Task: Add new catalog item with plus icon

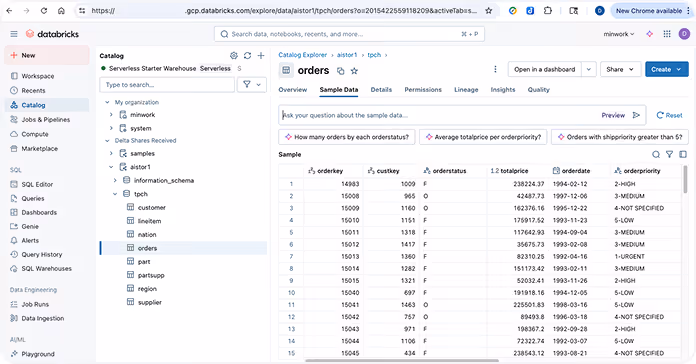Action: tap(261, 55)
